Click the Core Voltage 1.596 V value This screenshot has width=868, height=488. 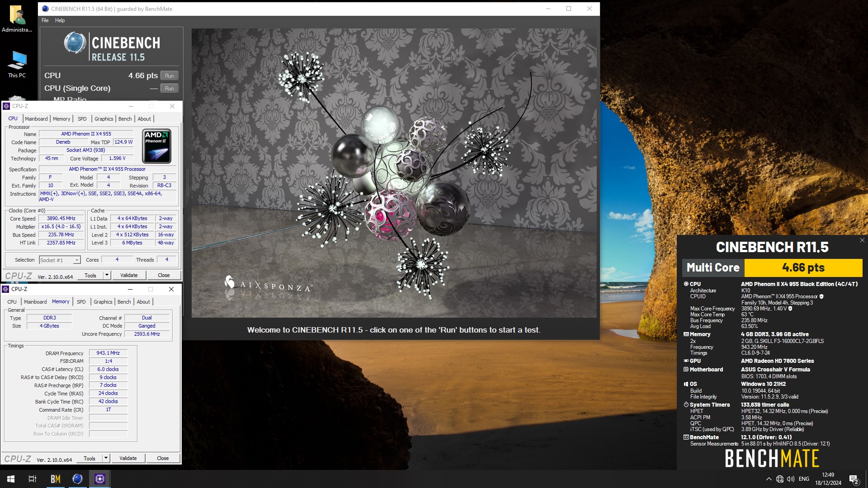(x=117, y=158)
